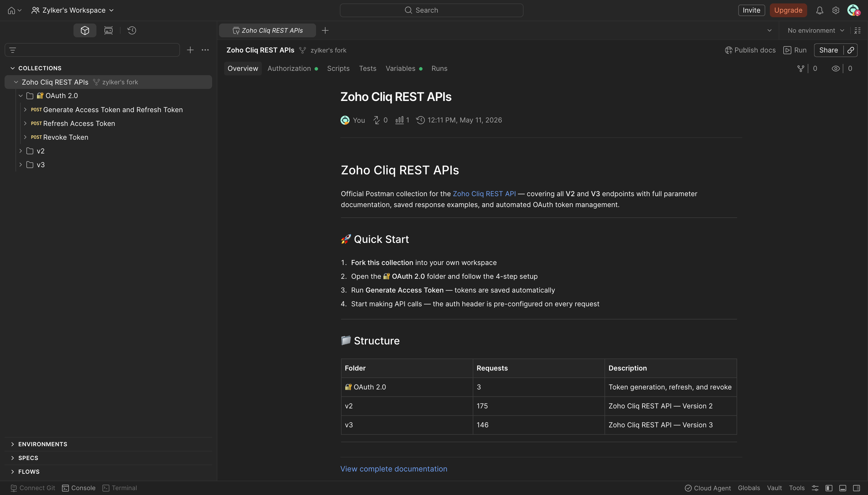Open the Terminal panel
This screenshot has width=868, height=495.
pyautogui.click(x=120, y=488)
